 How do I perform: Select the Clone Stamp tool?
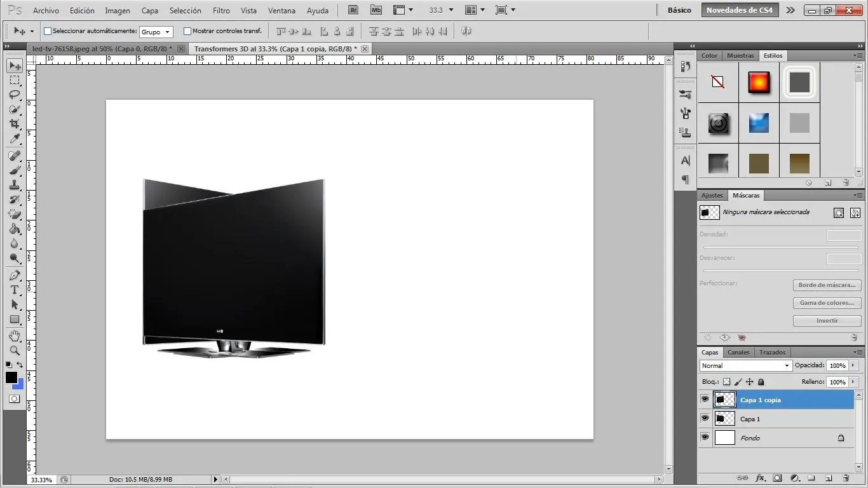[x=15, y=185]
